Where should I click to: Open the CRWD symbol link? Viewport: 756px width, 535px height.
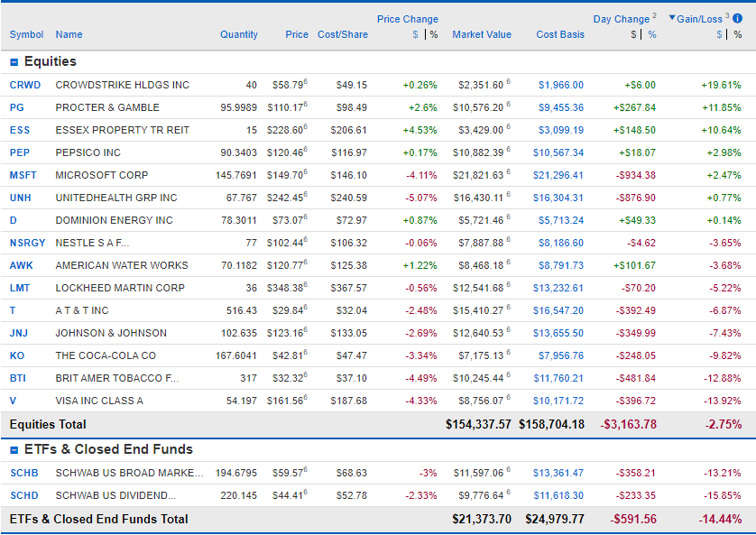25,86
